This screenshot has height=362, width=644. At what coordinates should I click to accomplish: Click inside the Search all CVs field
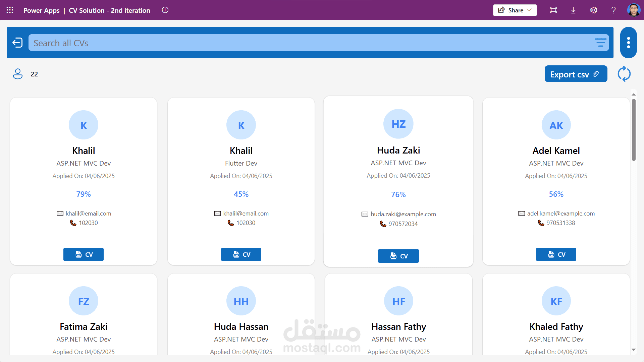pos(302,43)
